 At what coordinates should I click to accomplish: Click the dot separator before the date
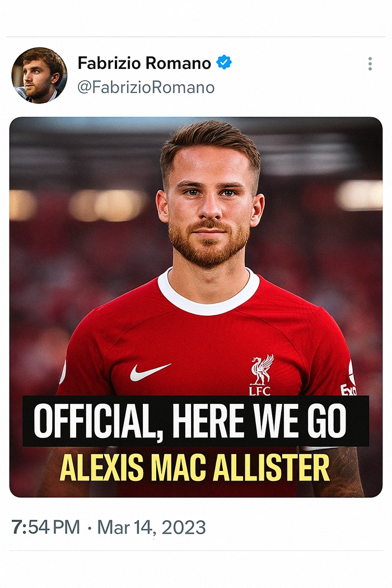pyautogui.click(x=89, y=528)
